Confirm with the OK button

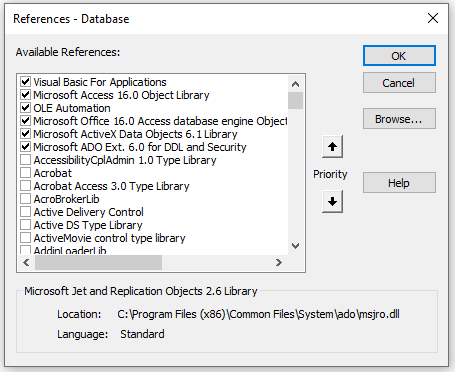point(399,56)
